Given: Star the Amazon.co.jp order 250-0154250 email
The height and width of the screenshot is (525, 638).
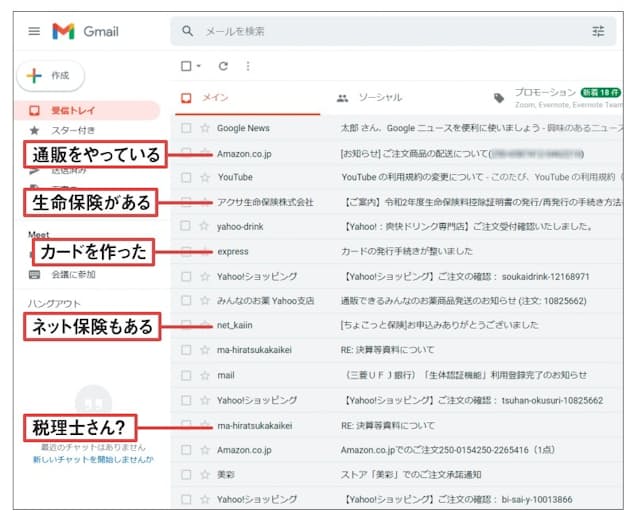Looking at the screenshot, I should tap(205, 450).
